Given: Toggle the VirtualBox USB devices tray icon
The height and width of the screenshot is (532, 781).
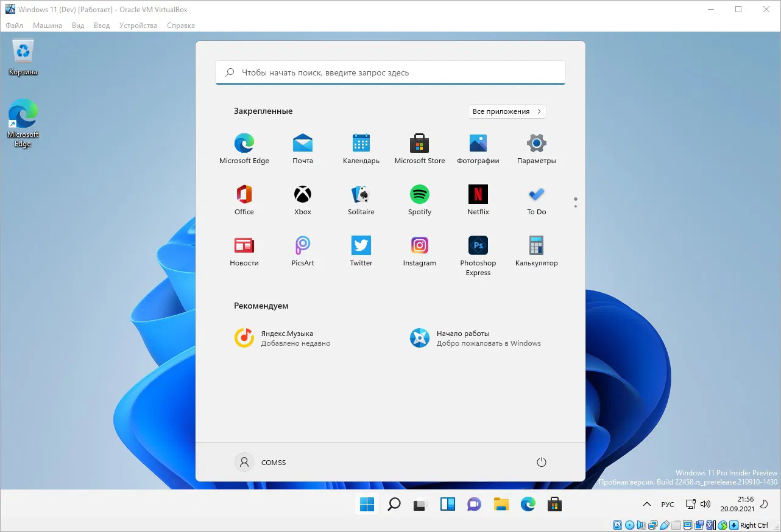Looking at the screenshot, I should (x=665, y=525).
